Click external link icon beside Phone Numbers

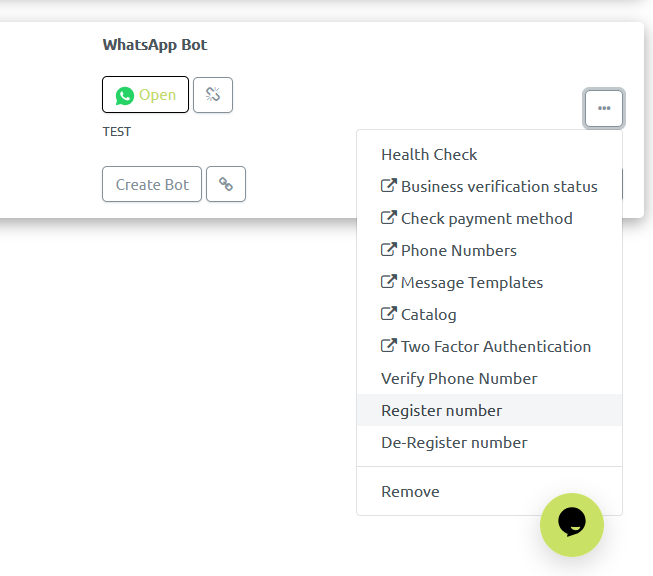click(x=389, y=250)
